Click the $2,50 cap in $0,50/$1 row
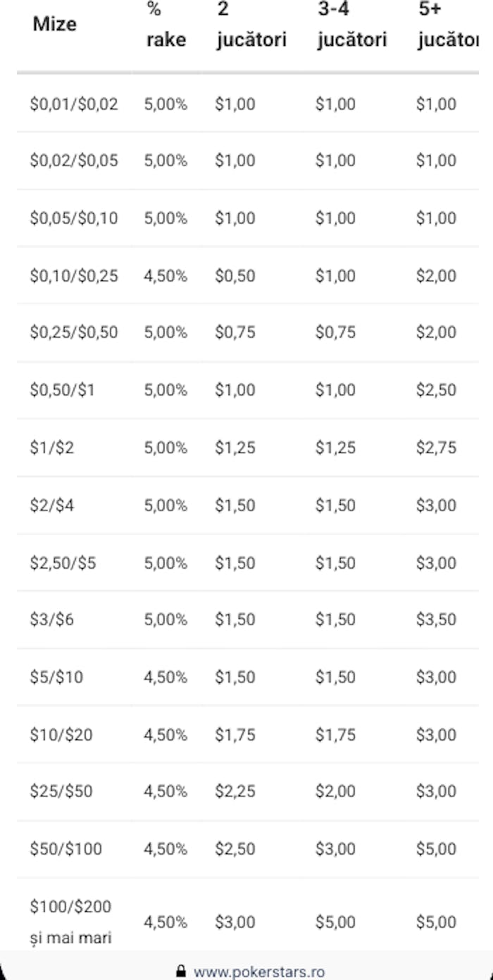The width and height of the screenshot is (493, 980). [436, 390]
